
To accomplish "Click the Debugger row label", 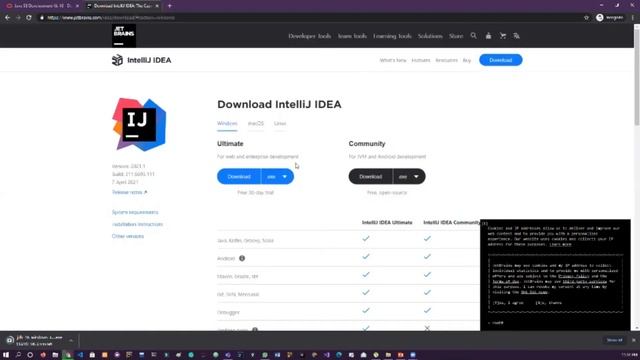I will coord(228,312).
